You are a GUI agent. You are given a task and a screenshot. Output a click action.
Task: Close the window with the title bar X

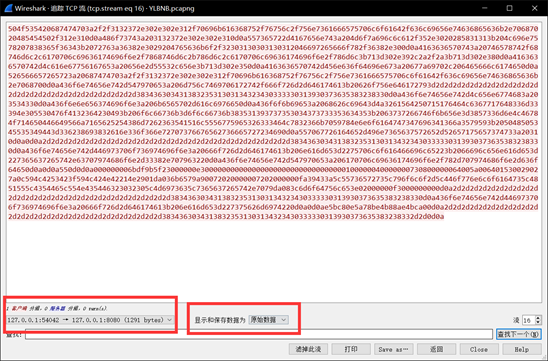click(x=535, y=8)
